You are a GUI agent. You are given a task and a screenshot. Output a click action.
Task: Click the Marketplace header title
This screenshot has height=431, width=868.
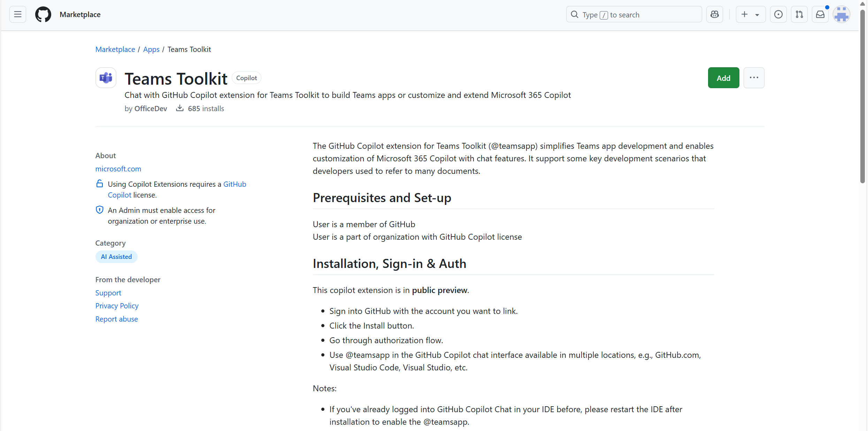[80, 14]
